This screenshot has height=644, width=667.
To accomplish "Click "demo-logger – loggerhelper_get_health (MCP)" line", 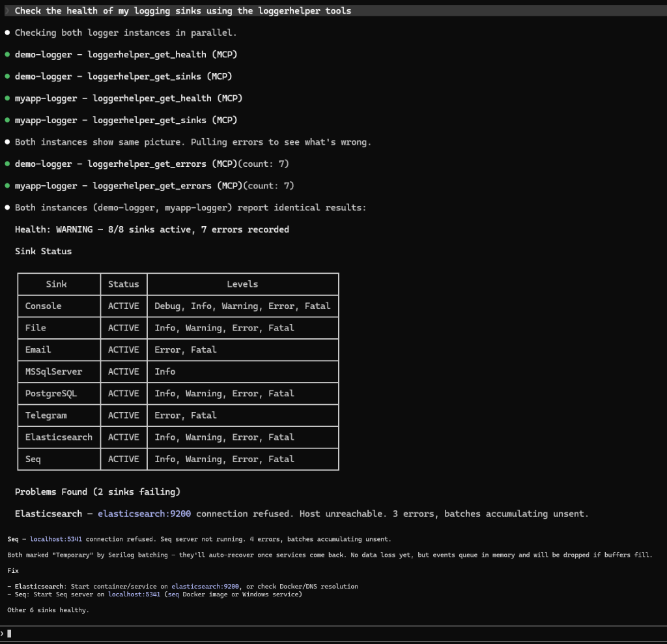I will pos(126,55).
